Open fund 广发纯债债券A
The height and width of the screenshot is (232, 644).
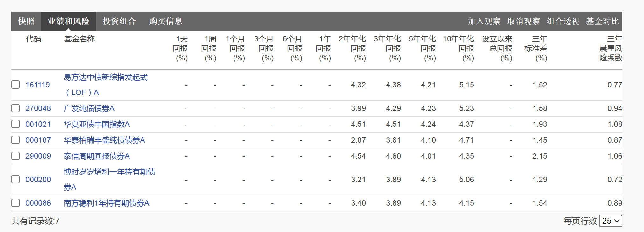click(x=89, y=108)
